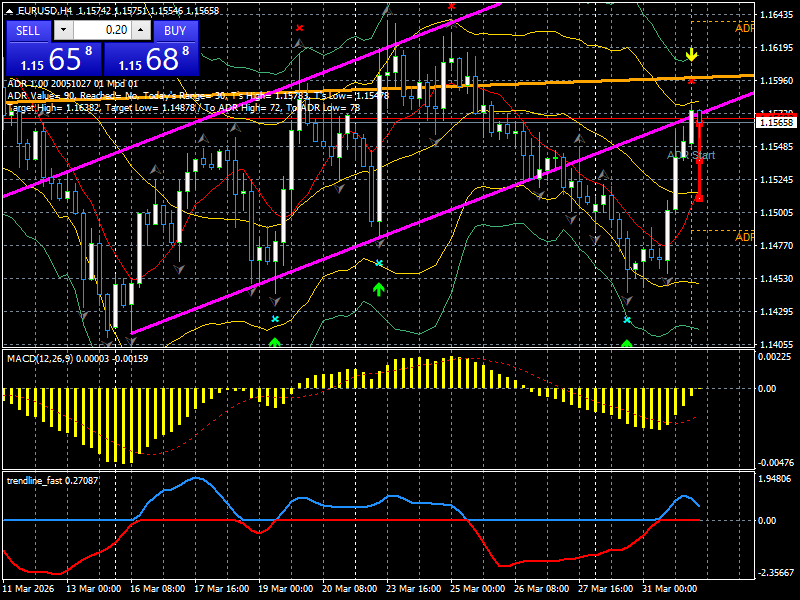Image resolution: width=800 pixels, height=600 pixels.
Task: Click MACD scale value 0.00225
Action: (774, 357)
